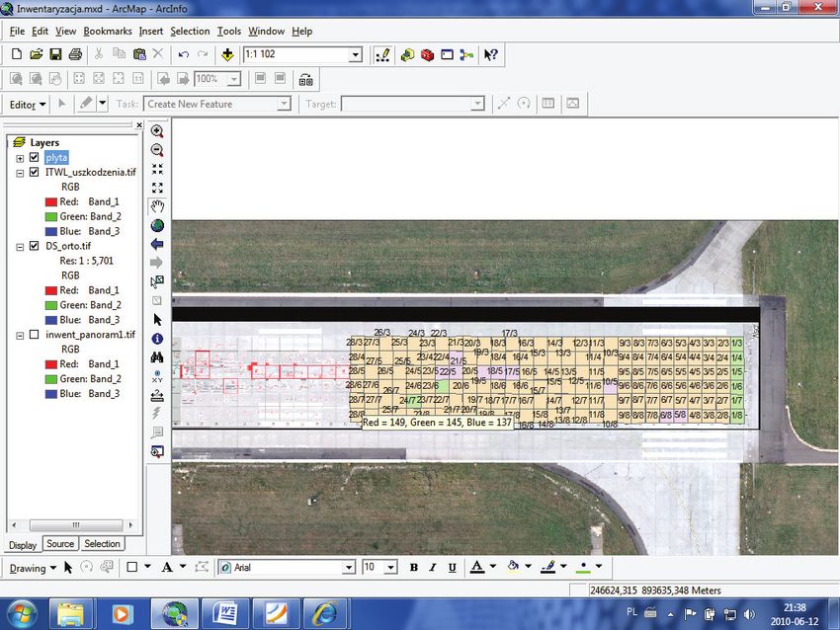
Task: Open Microsoft Word from taskbar
Action: click(x=225, y=614)
